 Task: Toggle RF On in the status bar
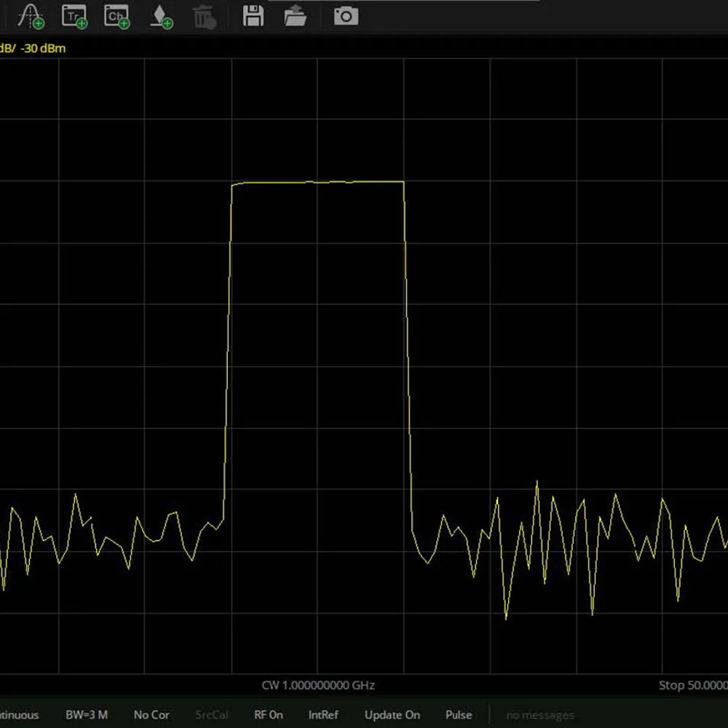click(268, 715)
